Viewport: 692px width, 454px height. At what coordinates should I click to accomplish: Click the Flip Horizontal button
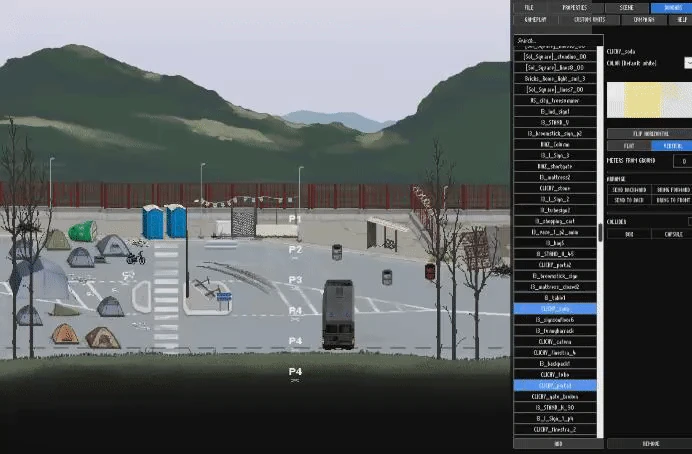tap(650, 134)
